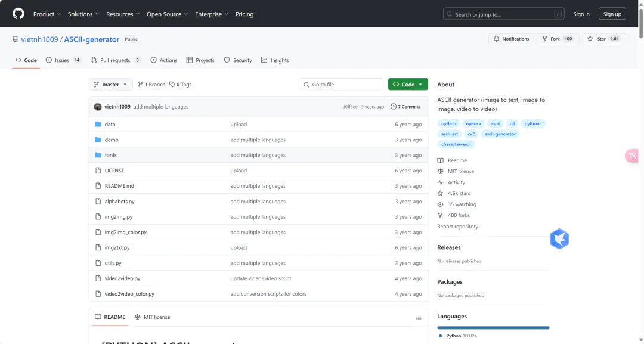Expand the Open Source menu
This screenshot has width=644, height=344.
click(x=167, y=14)
